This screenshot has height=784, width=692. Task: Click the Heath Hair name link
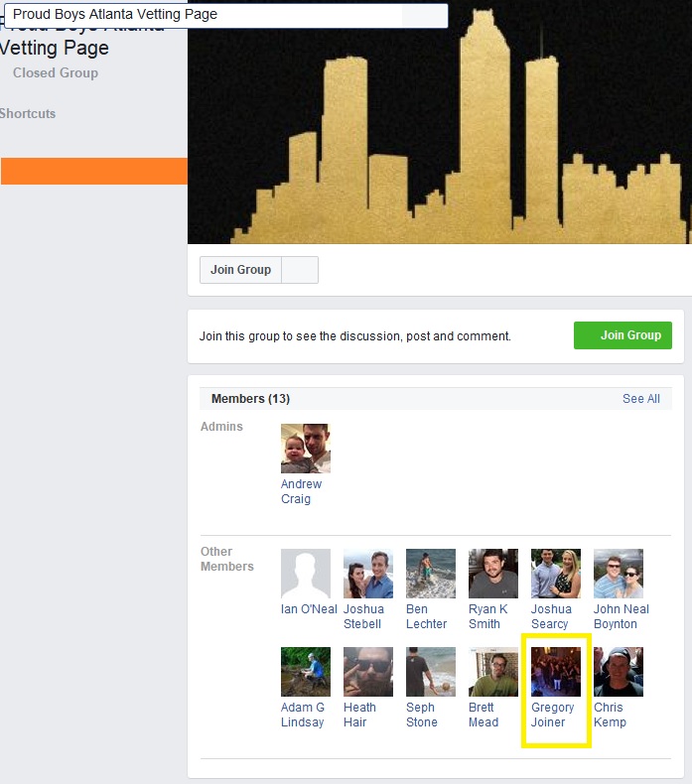tap(359, 715)
